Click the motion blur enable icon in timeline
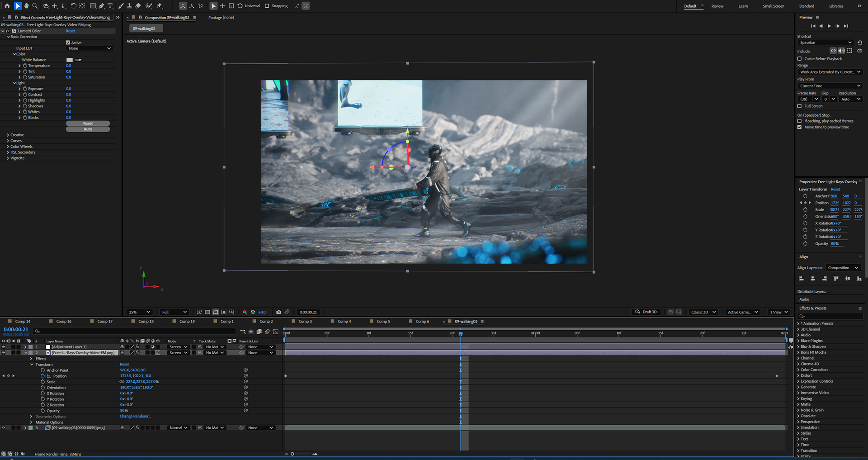The height and width of the screenshot is (460, 868). 267,332
